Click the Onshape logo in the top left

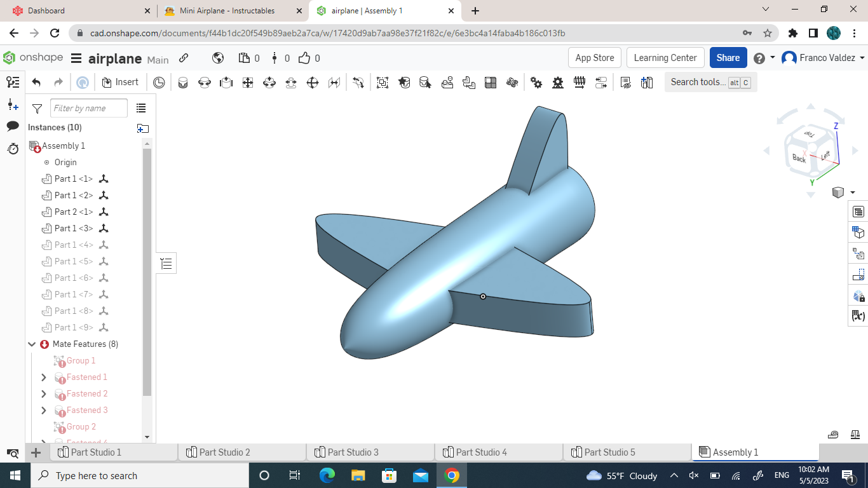point(9,57)
